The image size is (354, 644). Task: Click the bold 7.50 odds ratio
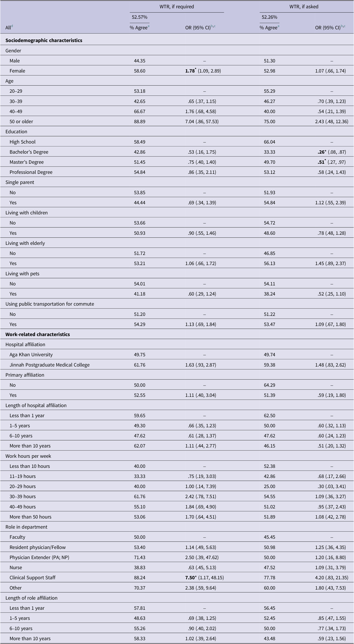click(190, 577)
